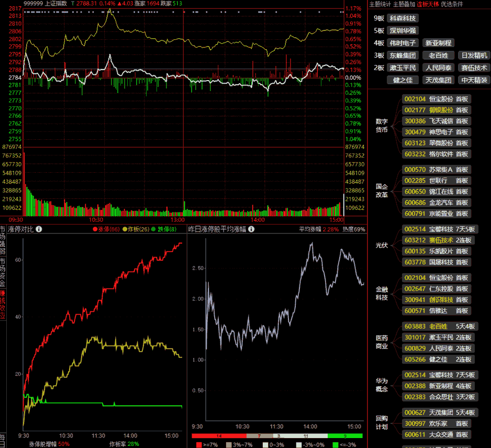Viewport: 491px width, 448px height.
Task: Open 东峰集团 in the 3板 row
Action: point(403,55)
